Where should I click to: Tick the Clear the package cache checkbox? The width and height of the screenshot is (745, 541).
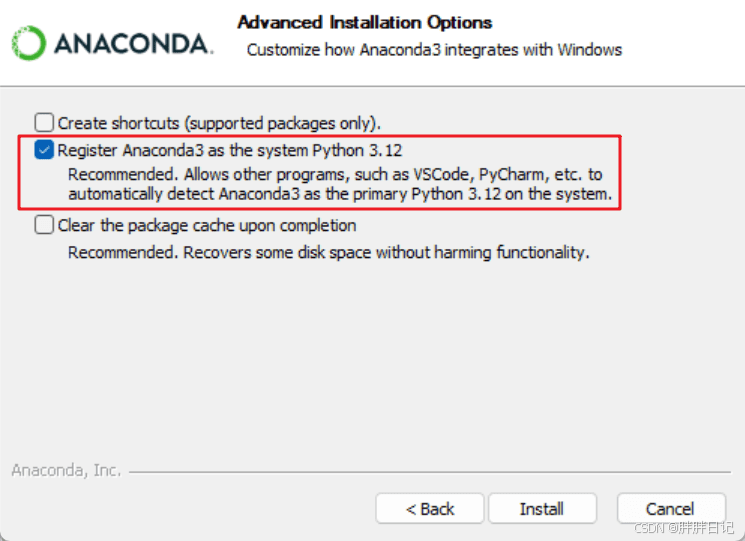pyautogui.click(x=44, y=224)
